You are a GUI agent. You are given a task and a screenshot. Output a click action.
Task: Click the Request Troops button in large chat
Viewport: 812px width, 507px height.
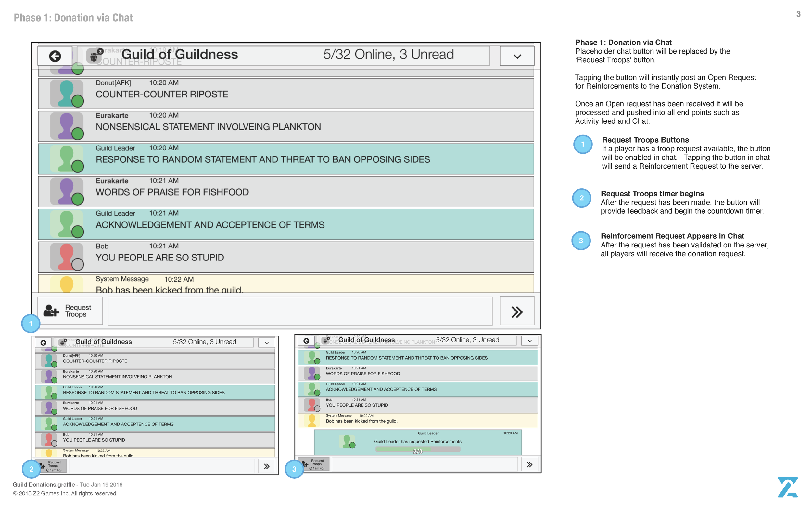[70, 311]
